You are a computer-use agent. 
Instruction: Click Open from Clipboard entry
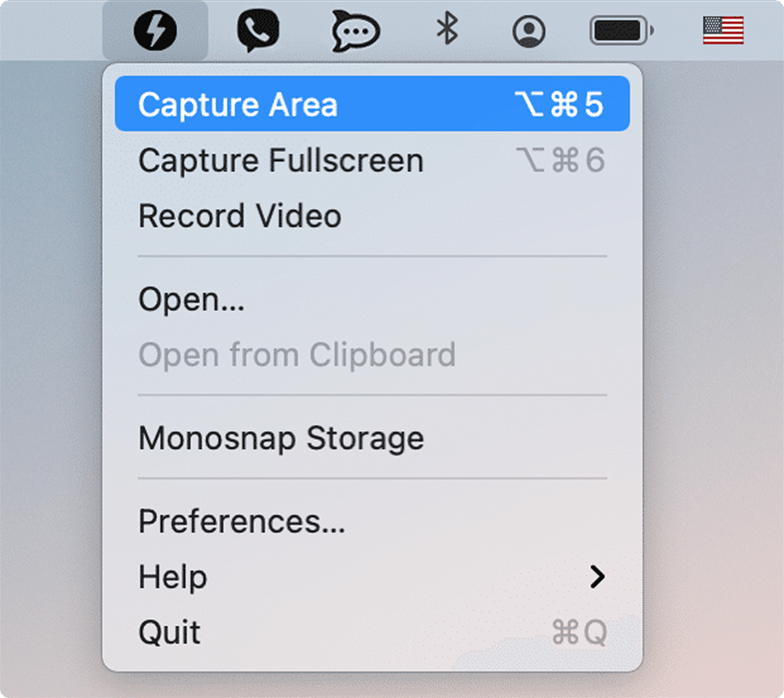[x=297, y=355]
